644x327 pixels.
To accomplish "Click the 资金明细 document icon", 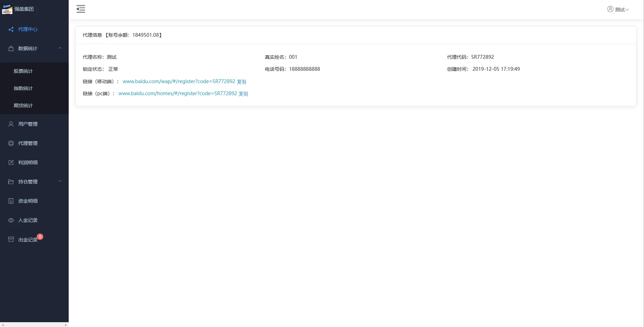I will 11,201.
